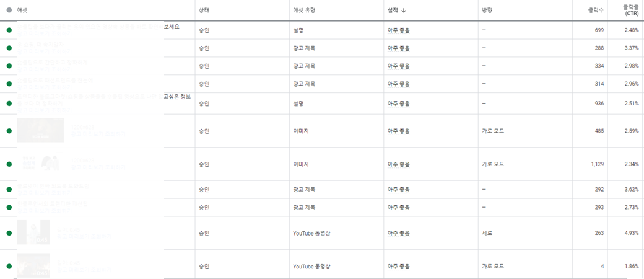This screenshot has height=279, width=644.
Task: Open the image thumbnail in the 485-click row
Action: (40, 130)
